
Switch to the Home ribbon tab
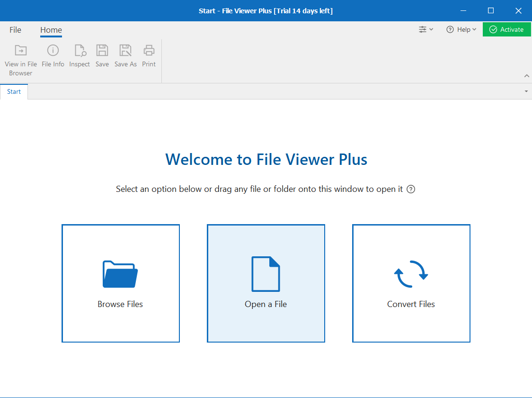coord(51,30)
